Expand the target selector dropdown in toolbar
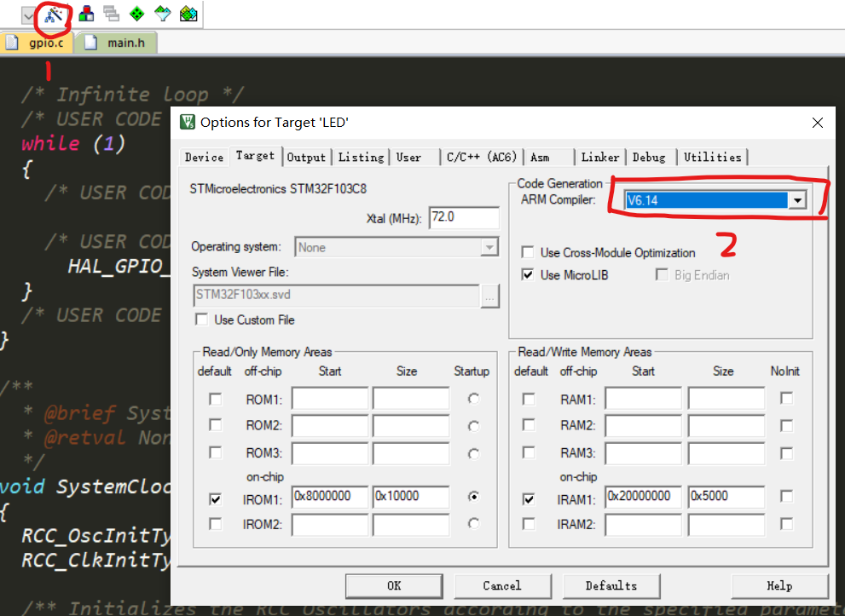The height and width of the screenshot is (616, 845). tap(28, 15)
